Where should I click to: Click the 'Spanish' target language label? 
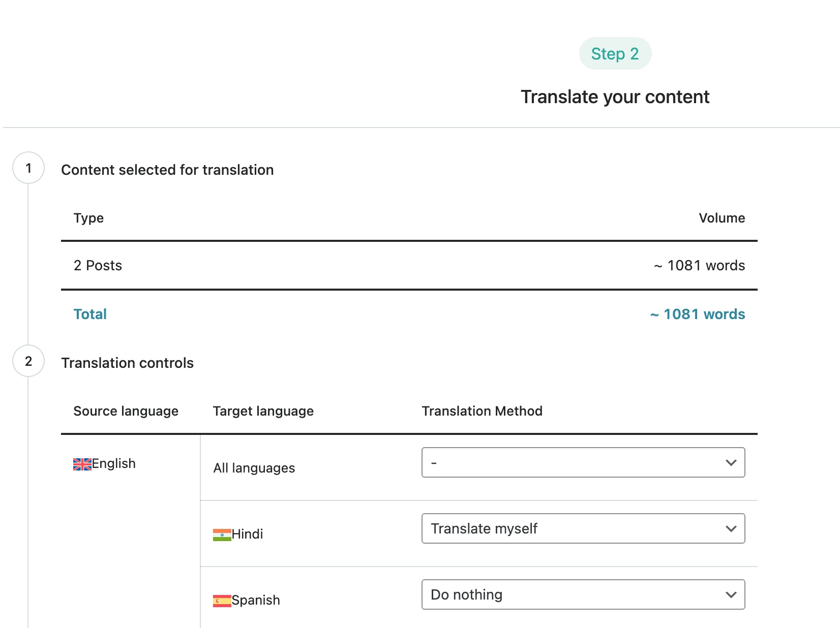pyautogui.click(x=256, y=600)
